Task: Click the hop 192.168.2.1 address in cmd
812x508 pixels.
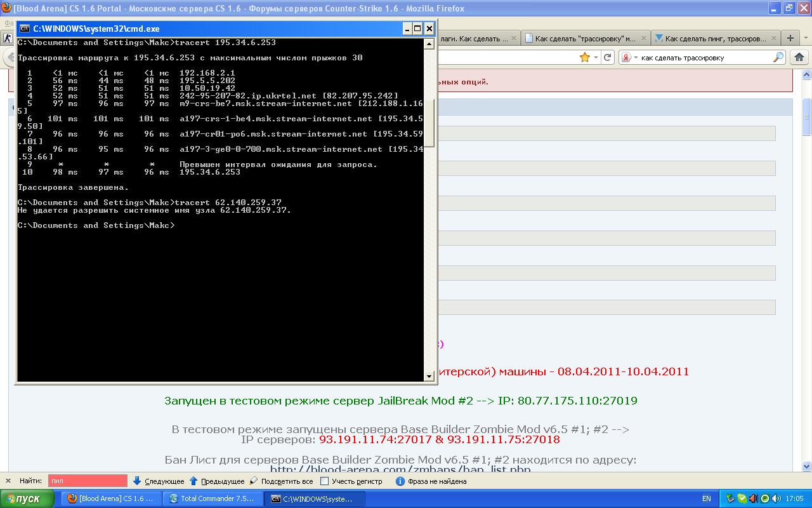Action: [x=207, y=73]
